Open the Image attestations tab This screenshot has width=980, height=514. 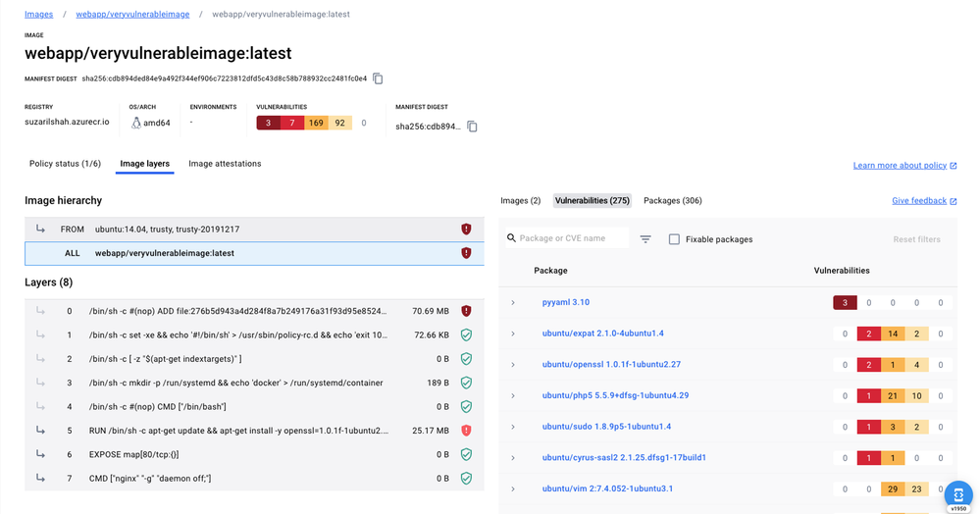point(225,164)
